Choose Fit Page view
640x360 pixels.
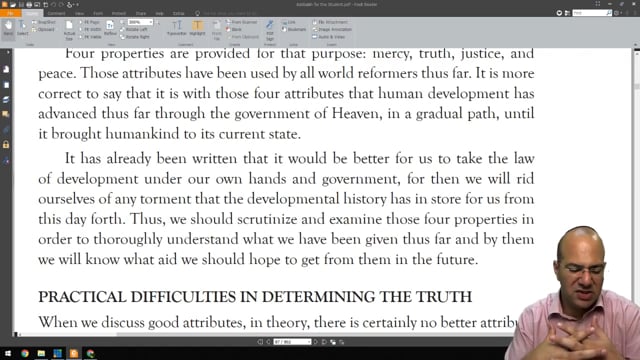tap(90, 22)
